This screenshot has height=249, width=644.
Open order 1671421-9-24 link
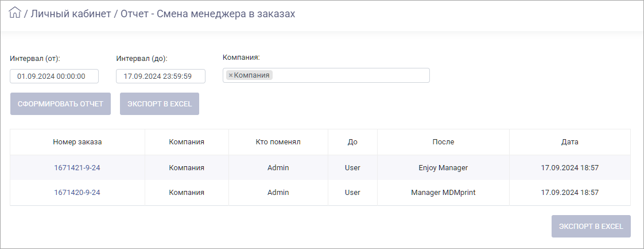coord(77,167)
